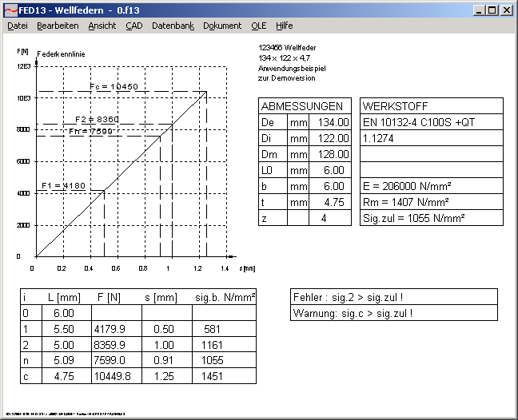This screenshot has width=518, height=420.
Task: Open the Datenbank menu
Action: pos(173,26)
